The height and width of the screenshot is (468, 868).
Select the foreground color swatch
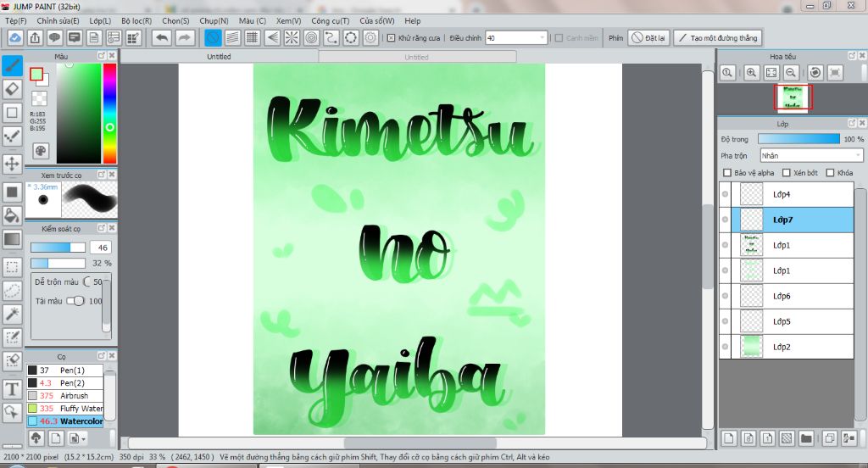pyautogui.click(x=36, y=75)
